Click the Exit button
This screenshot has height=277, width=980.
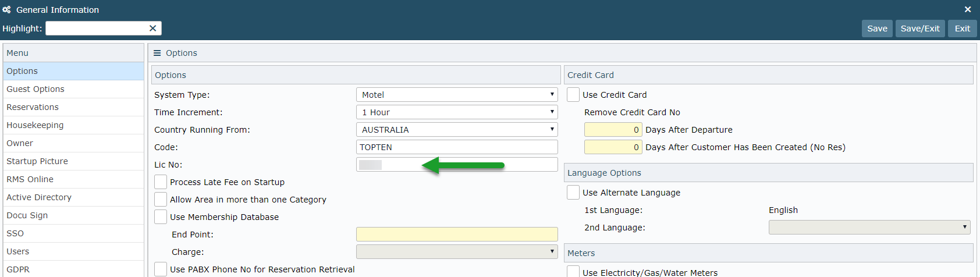(x=962, y=29)
